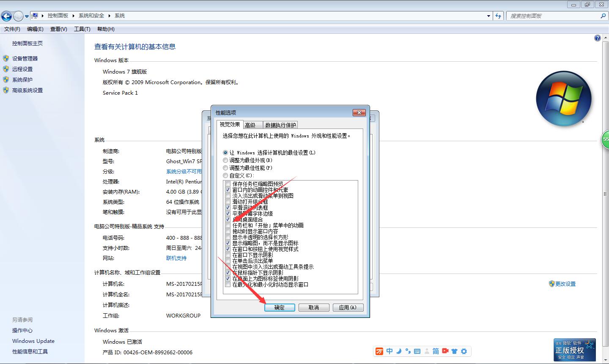Open the 帮助(H) menu
The width and height of the screenshot is (609, 364).
(106, 29)
